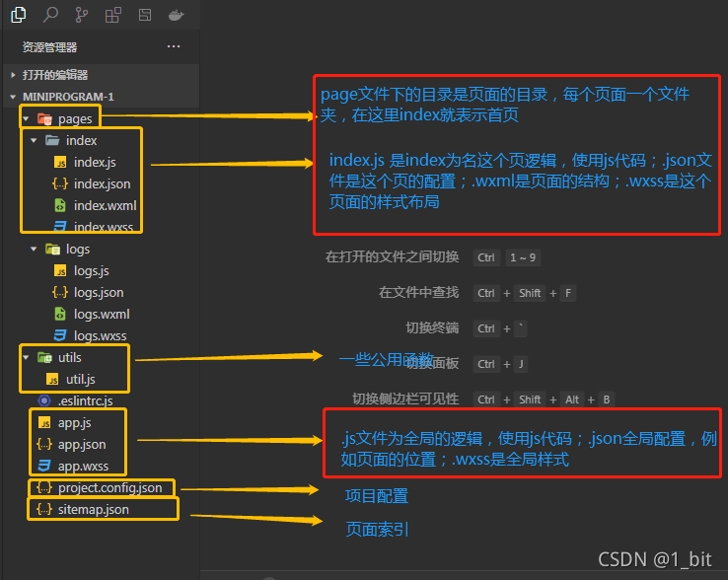Viewport: 728px width, 580px height.
Task: Open logs.json file name
Action: [x=99, y=293]
